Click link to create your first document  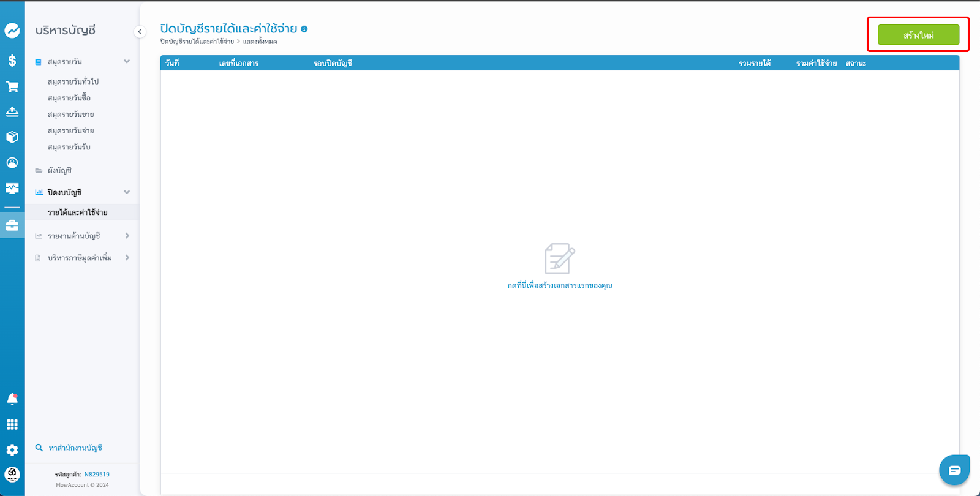coord(559,285)
